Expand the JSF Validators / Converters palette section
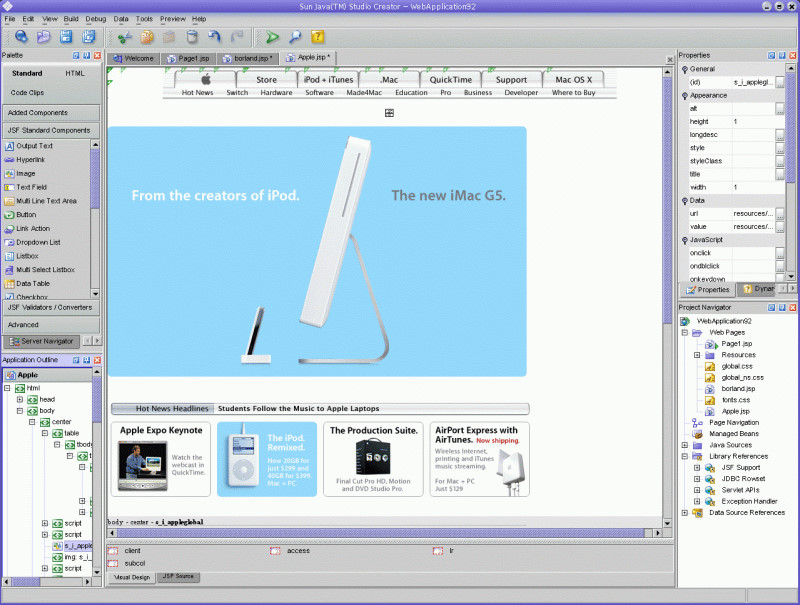Viewport: 800px width, 605px height. click(51, 308)
